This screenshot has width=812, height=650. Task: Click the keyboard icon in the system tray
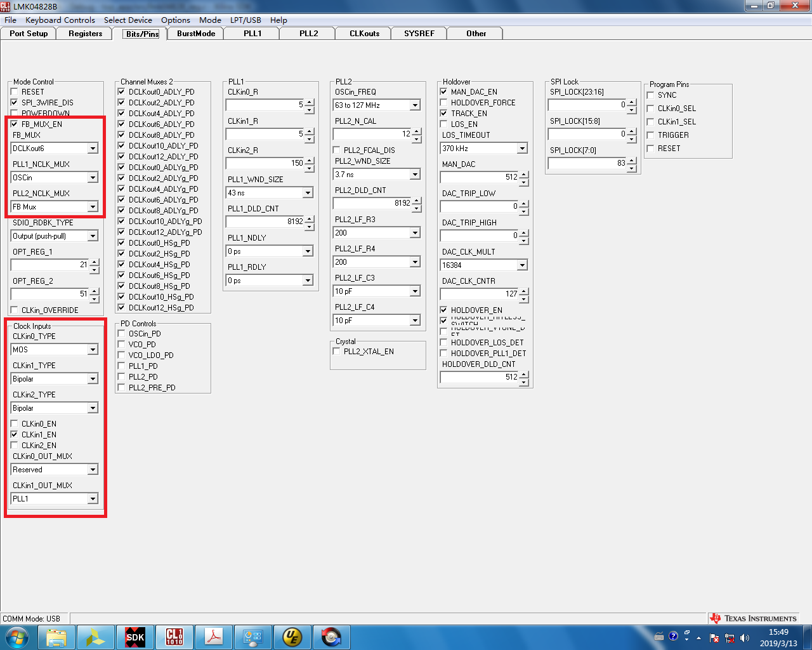click(x=659, y=637)
